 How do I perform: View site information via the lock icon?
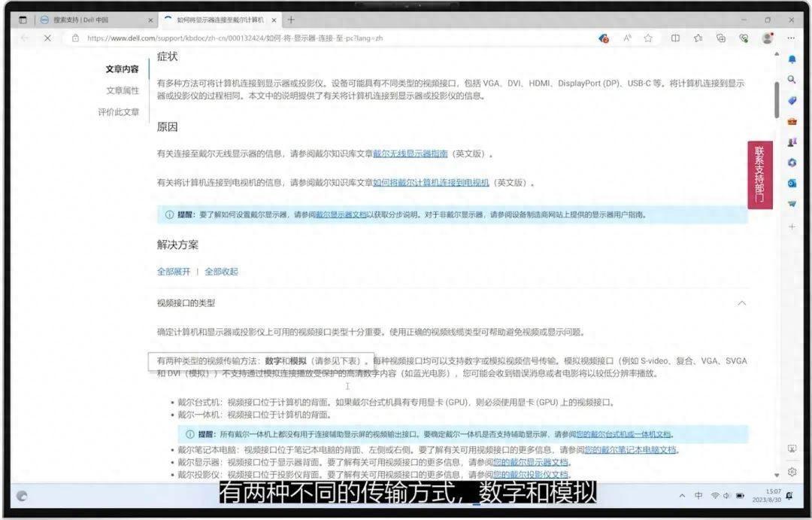coord(76,38)
